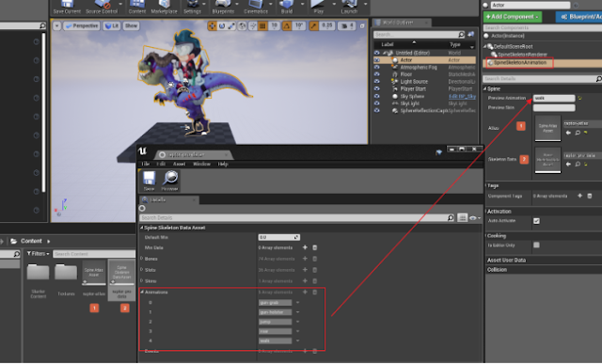Screen dimensions: 602x364
Task: Add element to Component Tags array
Action: 579,196
